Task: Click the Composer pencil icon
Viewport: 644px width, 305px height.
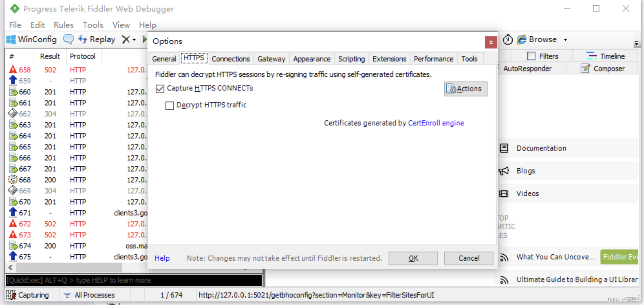Action: 585,68
